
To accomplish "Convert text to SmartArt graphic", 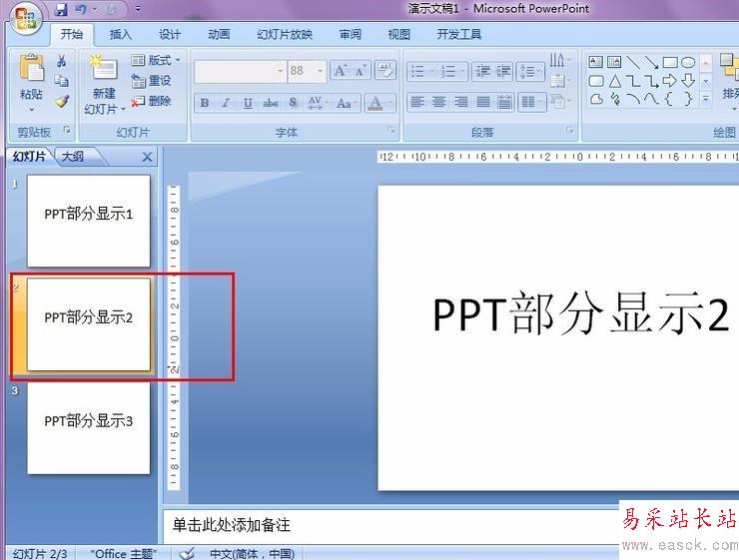I will click(x=560, y=101).
